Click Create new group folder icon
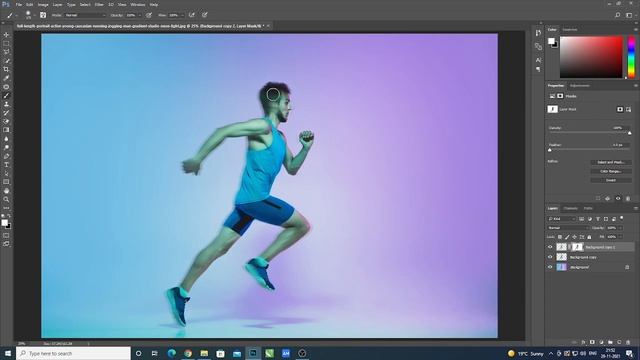640x360 pixels. click(x=610, y=342)
